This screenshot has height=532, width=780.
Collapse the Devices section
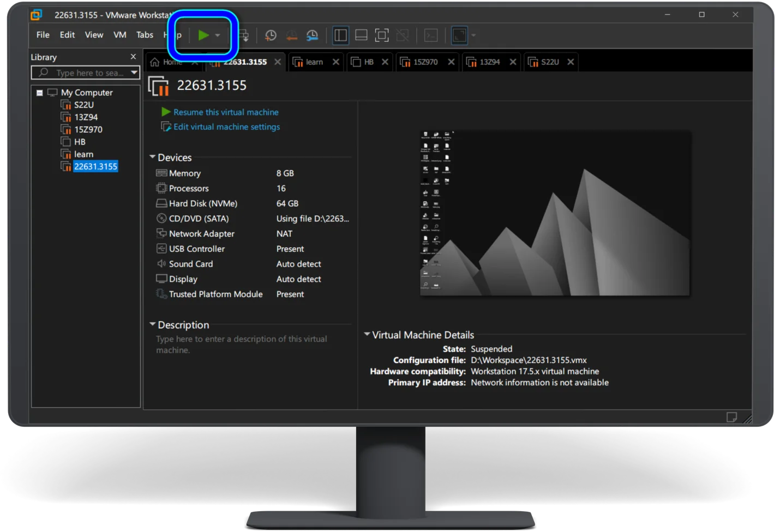[x=153, y=157]
